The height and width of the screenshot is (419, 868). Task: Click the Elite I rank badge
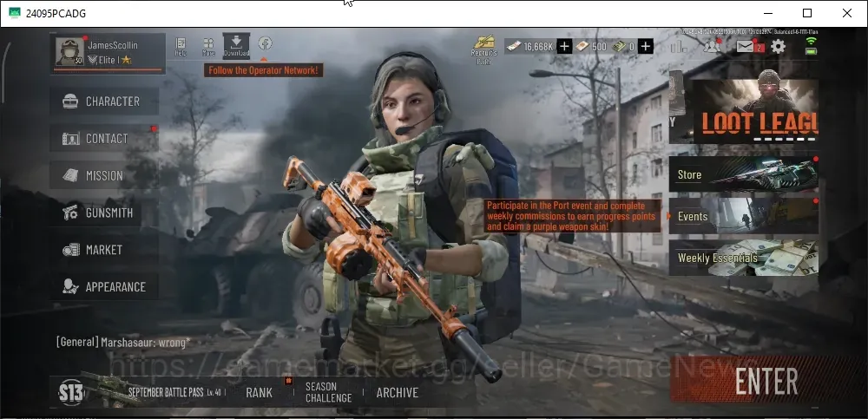click(109, 60)
